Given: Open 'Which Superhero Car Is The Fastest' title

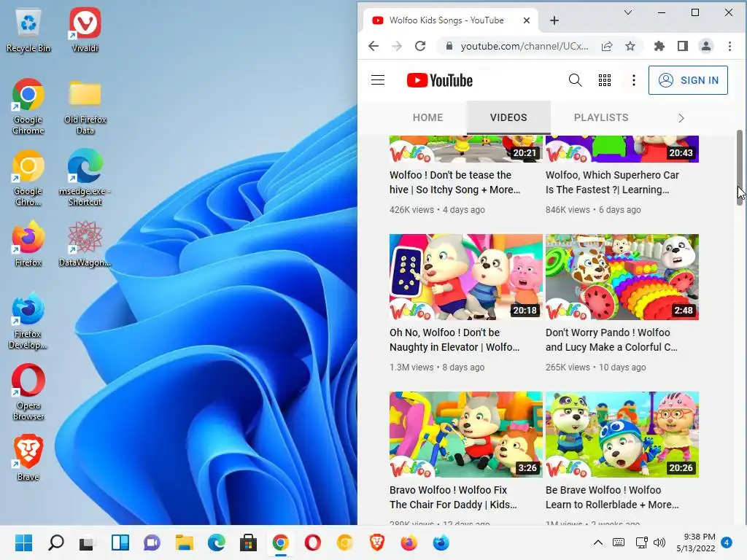Looking at the screenshot, I should click(612, 182).
